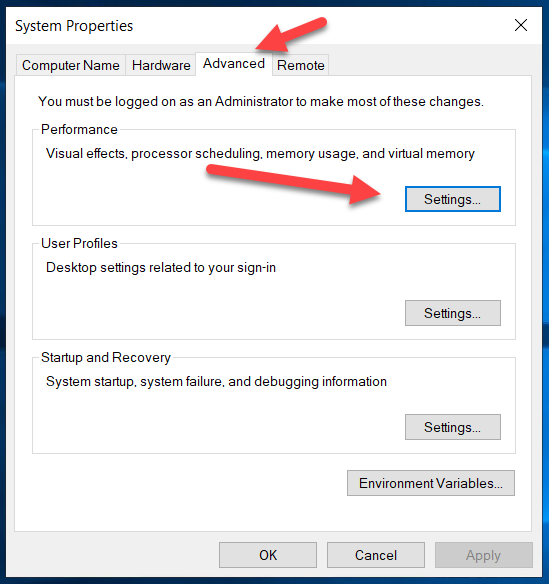
Task: Dismiss dialog with the Cancel button
Action: click(376, 555)
